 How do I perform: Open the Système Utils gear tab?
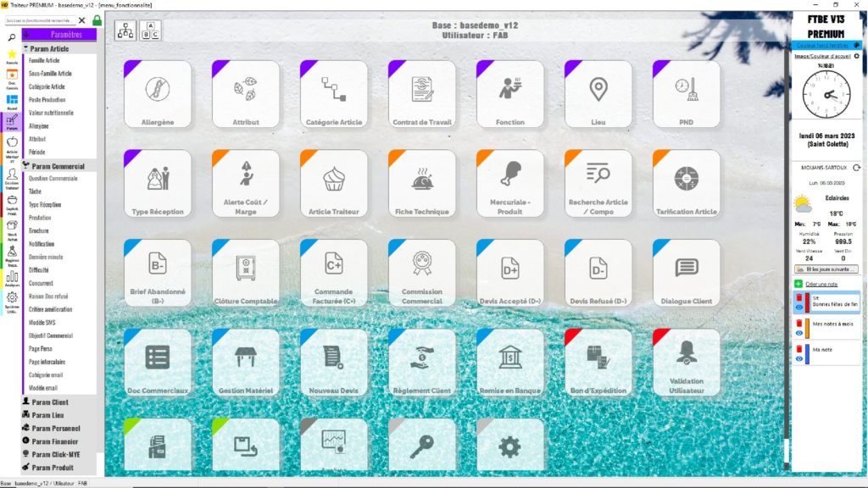click(12, 302)
